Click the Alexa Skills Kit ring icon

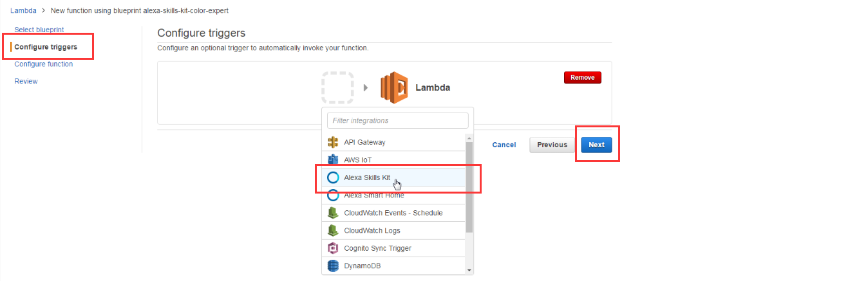pyautogui.click(x=333, y=177)
